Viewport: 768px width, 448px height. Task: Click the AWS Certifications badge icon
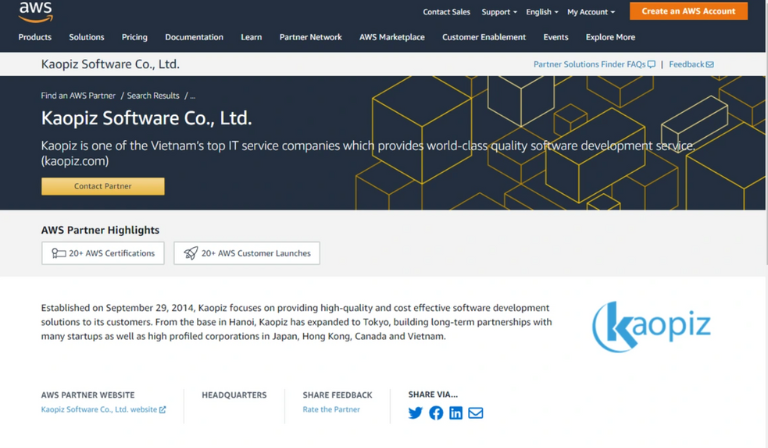59,253
